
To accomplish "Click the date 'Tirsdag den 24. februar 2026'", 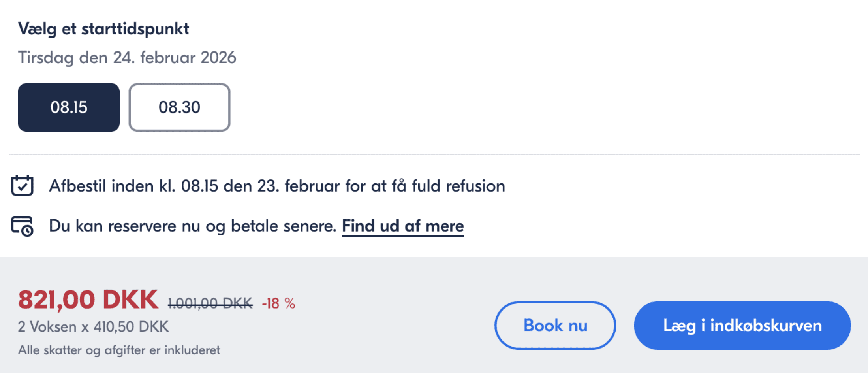I will point(127,57).
